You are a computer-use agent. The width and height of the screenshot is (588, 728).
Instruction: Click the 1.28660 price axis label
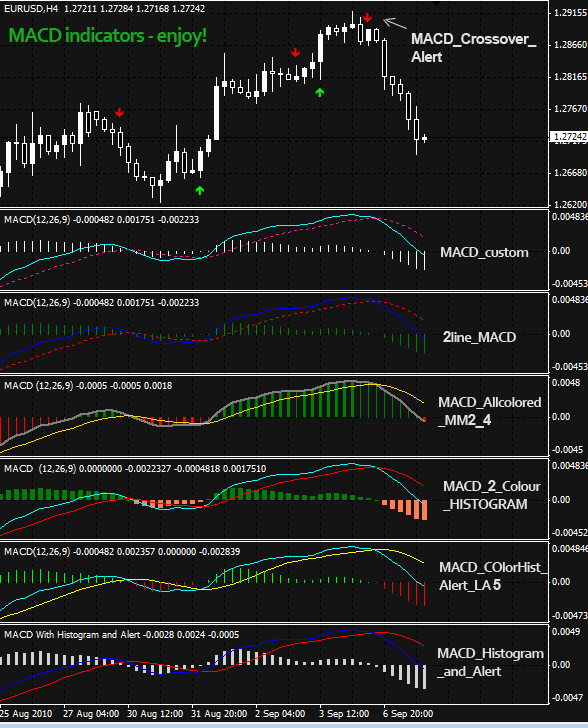tap(570, 45)
